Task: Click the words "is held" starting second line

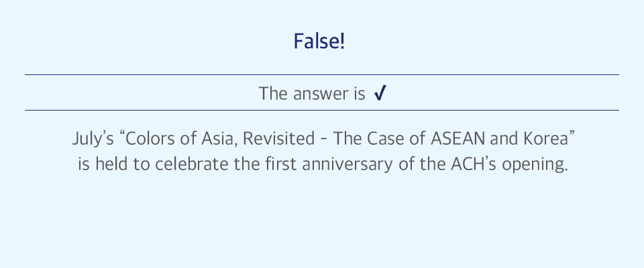Action: click(104, 163)
